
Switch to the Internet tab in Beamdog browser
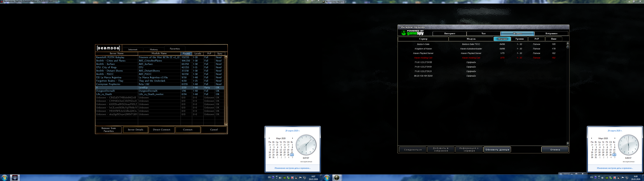[x=133, y=49]
